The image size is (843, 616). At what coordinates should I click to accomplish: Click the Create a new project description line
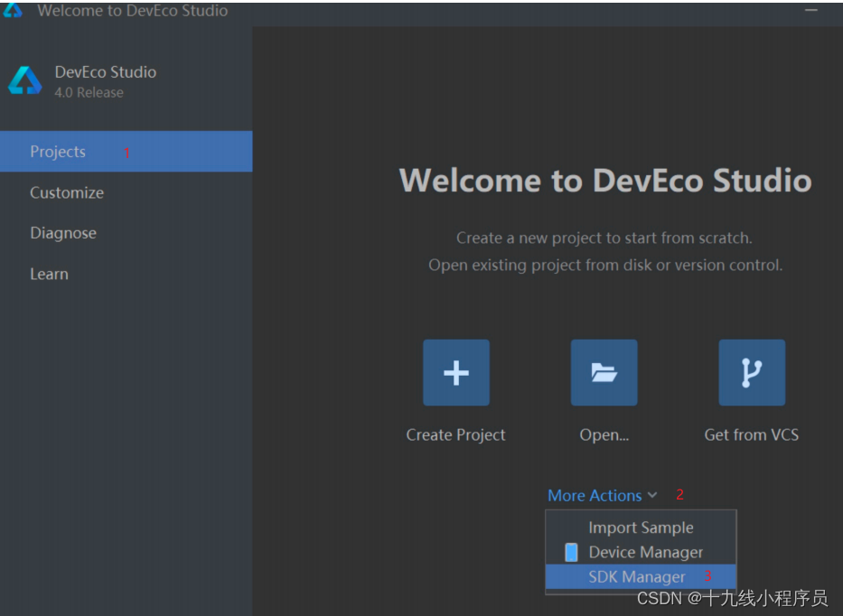[604, 238]
